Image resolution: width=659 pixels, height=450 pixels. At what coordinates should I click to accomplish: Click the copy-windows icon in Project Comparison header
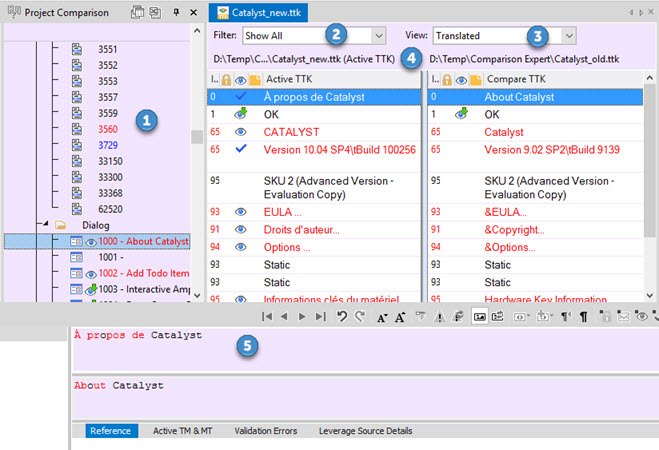tap(137, 13)
